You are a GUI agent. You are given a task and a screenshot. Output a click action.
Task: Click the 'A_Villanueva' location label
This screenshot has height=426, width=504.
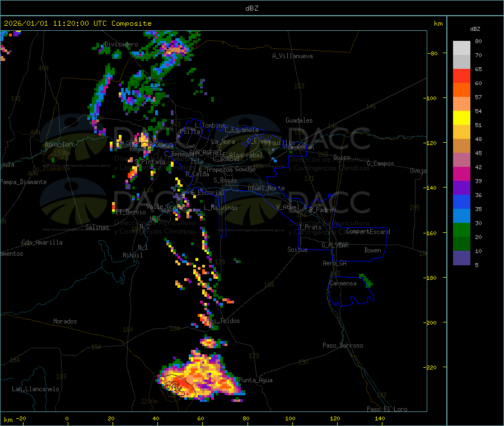coord(292,56)
